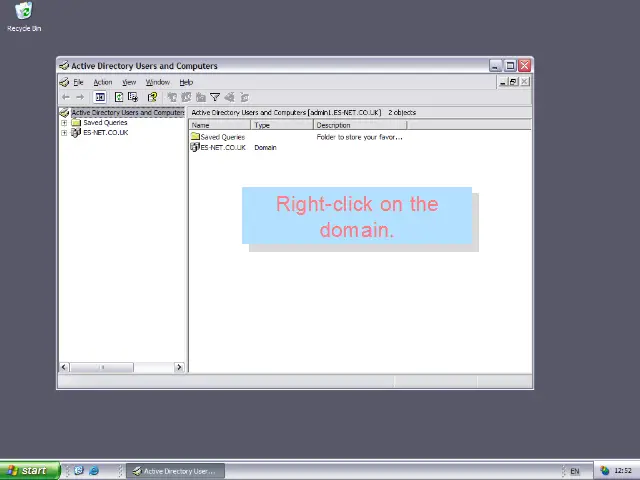Click the 12:52 taskbar clock

pyautogui.click(x=623, y=471)
